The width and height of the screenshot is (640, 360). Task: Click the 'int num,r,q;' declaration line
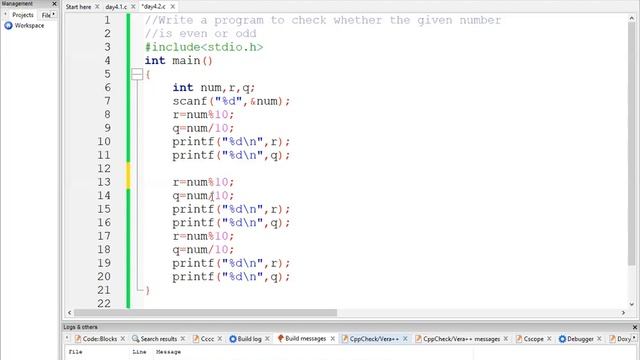(x=213, y=88)
